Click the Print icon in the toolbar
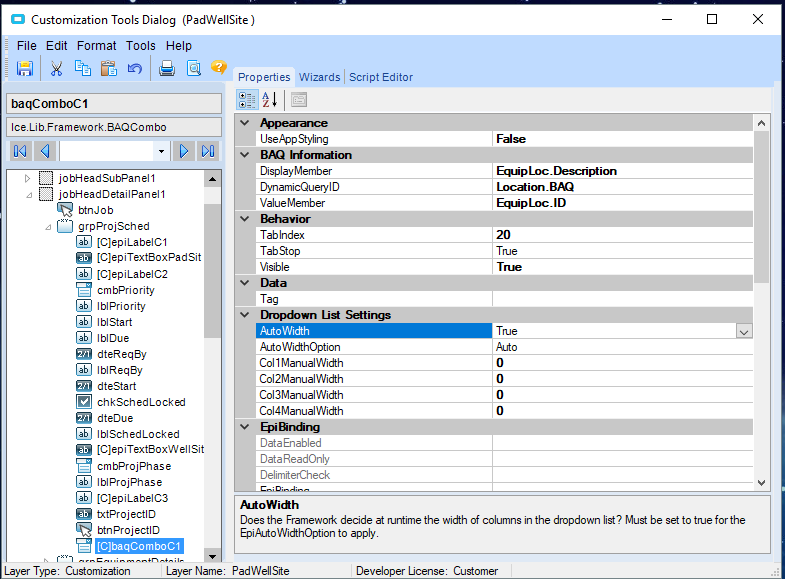The image size is (785, 579). (167, 68)
